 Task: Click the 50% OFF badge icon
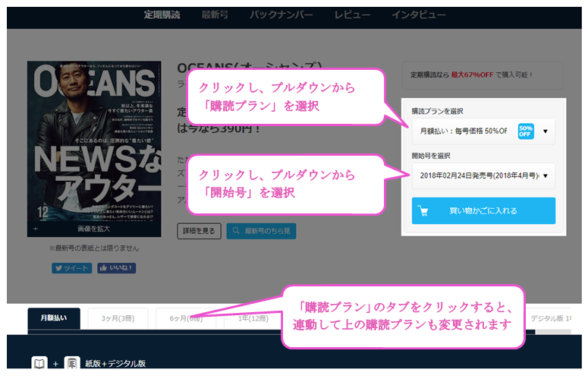point(526,131)
